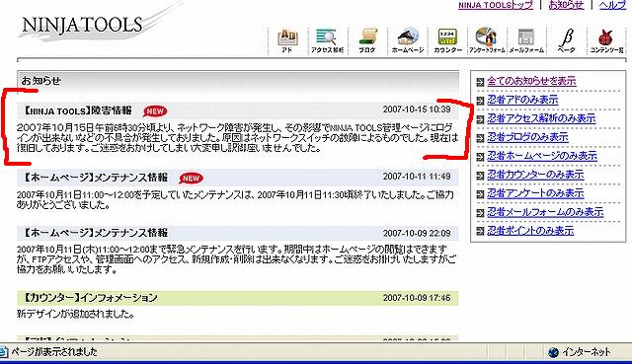This screenshot has height=364, width=632.
Task: Filter notices with 忍者アドのみ表示
Action: click(522, 100)
